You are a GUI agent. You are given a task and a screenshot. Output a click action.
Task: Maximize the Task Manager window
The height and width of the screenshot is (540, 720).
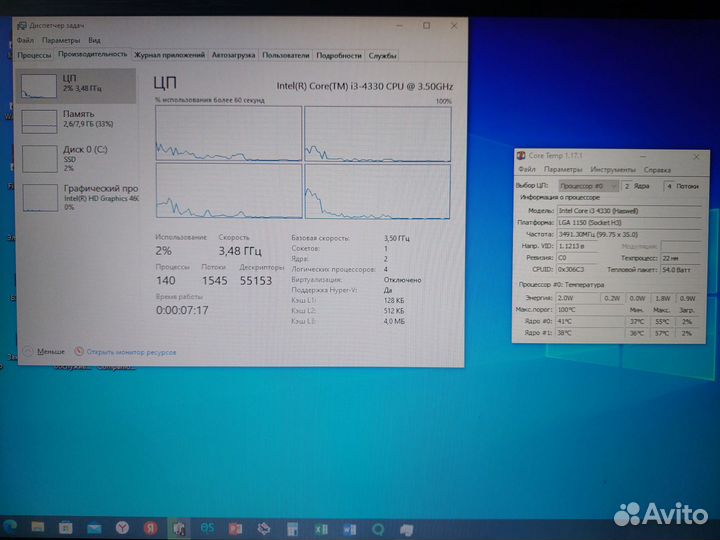(427, 26)
